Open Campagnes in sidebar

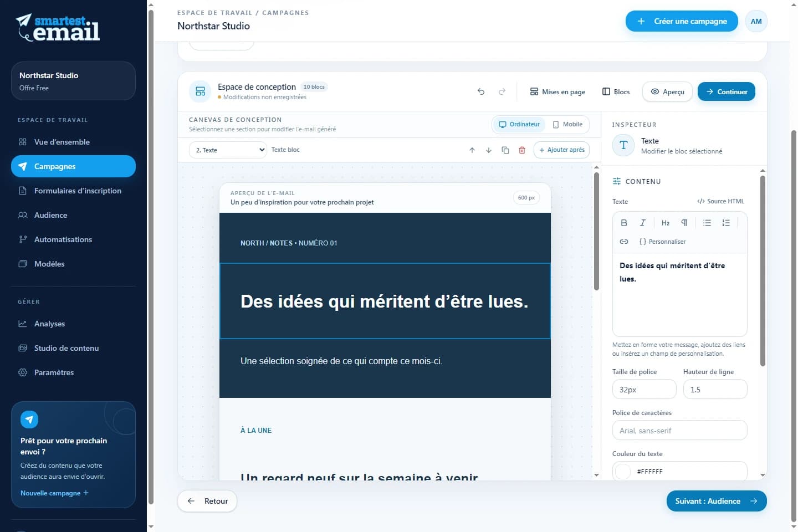[x=73, y=166]
